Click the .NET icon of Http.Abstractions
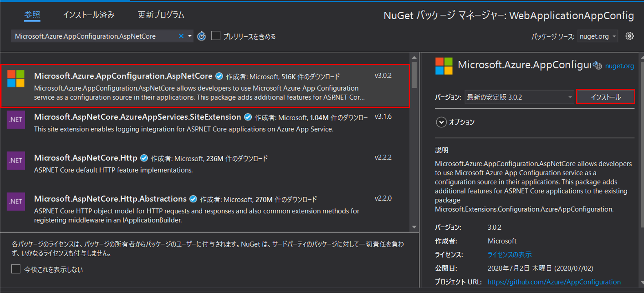Viewport: 644px width, 293px height. point(16,201)
